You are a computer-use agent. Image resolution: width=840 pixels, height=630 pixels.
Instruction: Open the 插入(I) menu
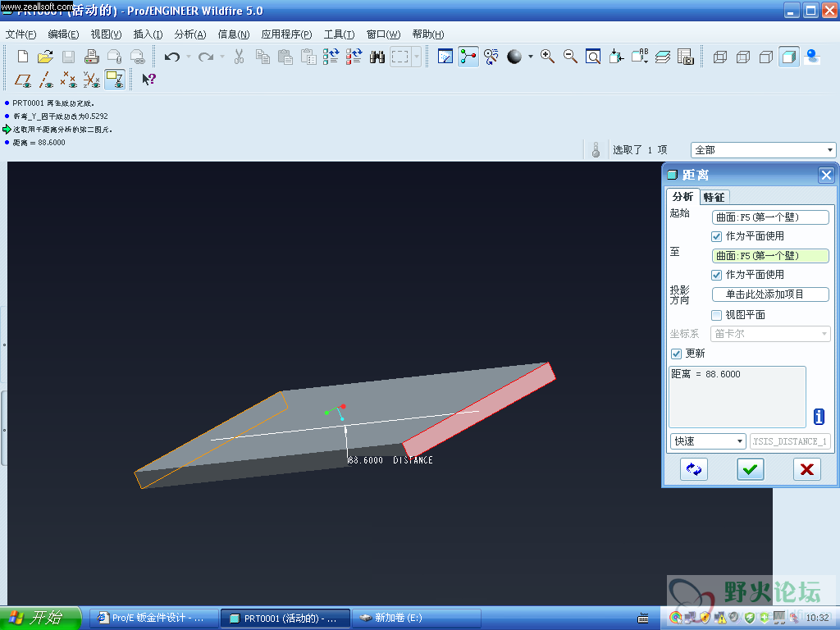[148, 34]
